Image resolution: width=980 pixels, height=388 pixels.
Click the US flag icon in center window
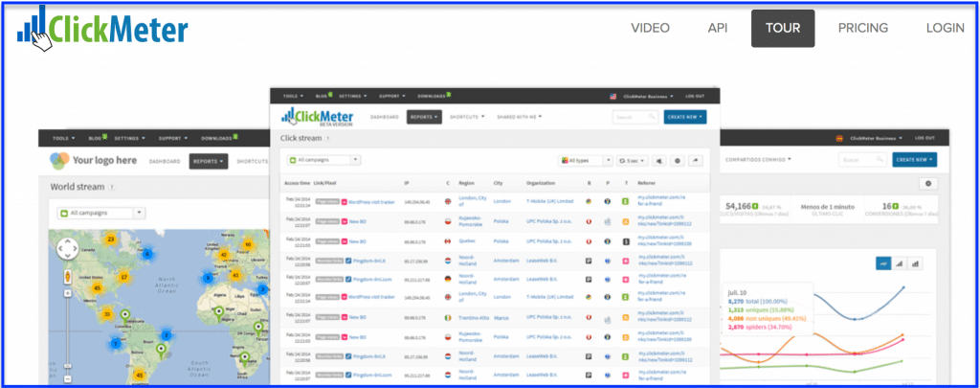pos(613,97)
